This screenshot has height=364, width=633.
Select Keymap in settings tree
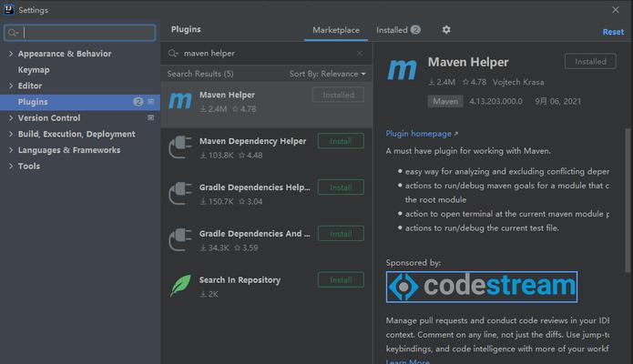[x=34, y=70]
